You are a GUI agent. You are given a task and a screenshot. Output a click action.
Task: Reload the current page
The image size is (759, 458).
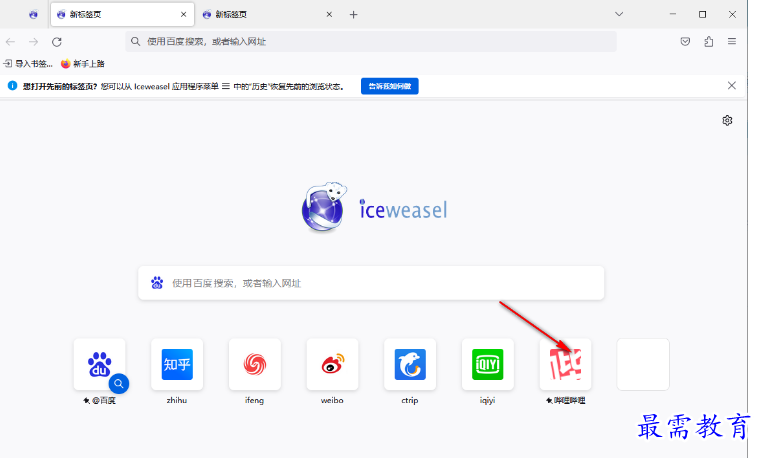click(57, 42)
